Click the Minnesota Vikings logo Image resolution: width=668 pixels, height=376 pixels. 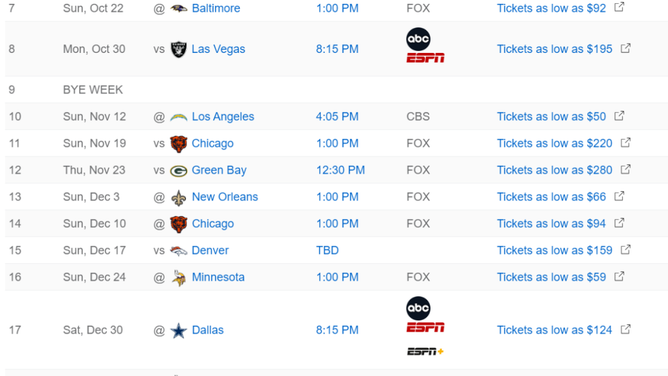(x=179, y=278)
